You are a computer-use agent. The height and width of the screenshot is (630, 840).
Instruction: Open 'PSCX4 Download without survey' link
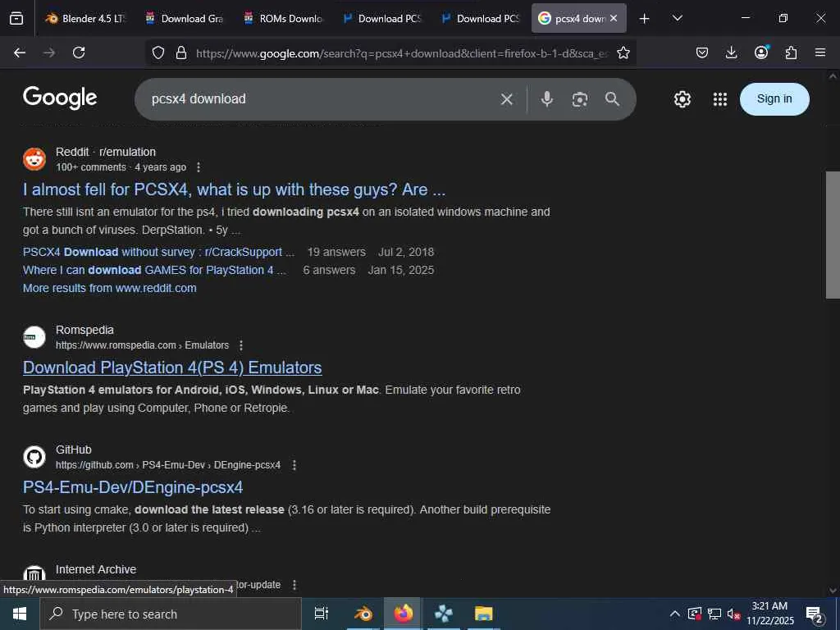158,252
